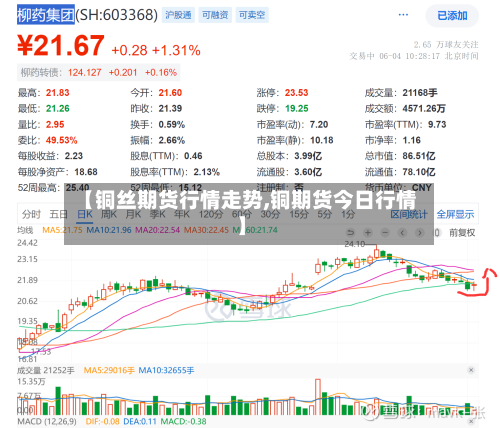Click the stock code (SH:603368)
The width and height of the screenshot is (500, 428).
[x=117, y=15]
